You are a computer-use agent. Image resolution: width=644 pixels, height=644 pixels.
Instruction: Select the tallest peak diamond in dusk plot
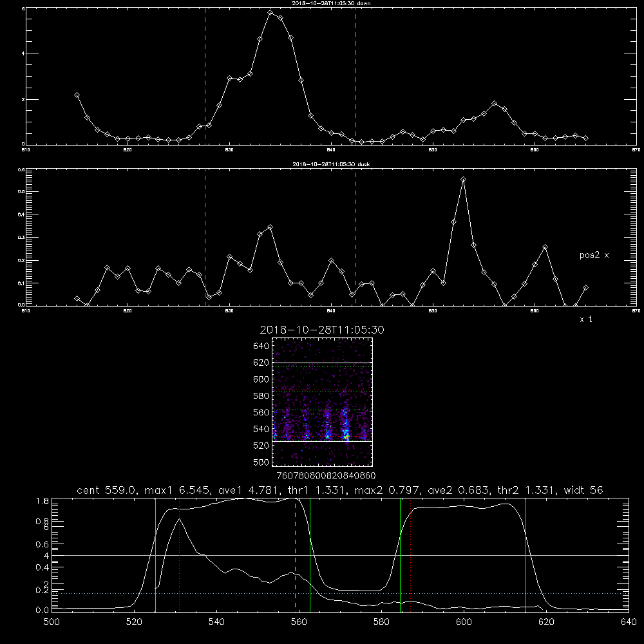point(463,180)
